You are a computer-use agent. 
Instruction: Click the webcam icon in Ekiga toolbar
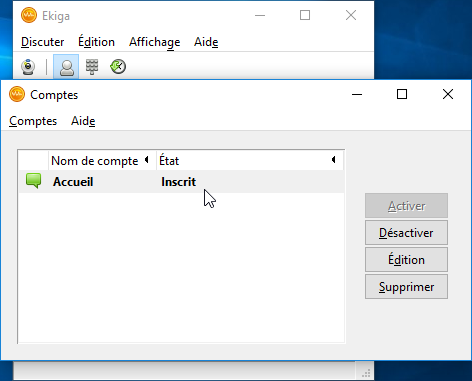[28, 67]
